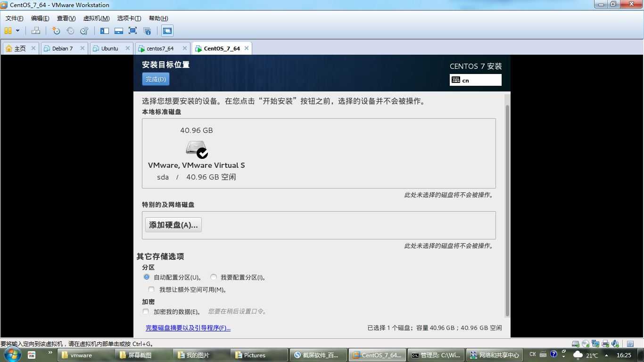Show hidden tray icons arrow
Screen dimensions: 644x362
[606, 355]
